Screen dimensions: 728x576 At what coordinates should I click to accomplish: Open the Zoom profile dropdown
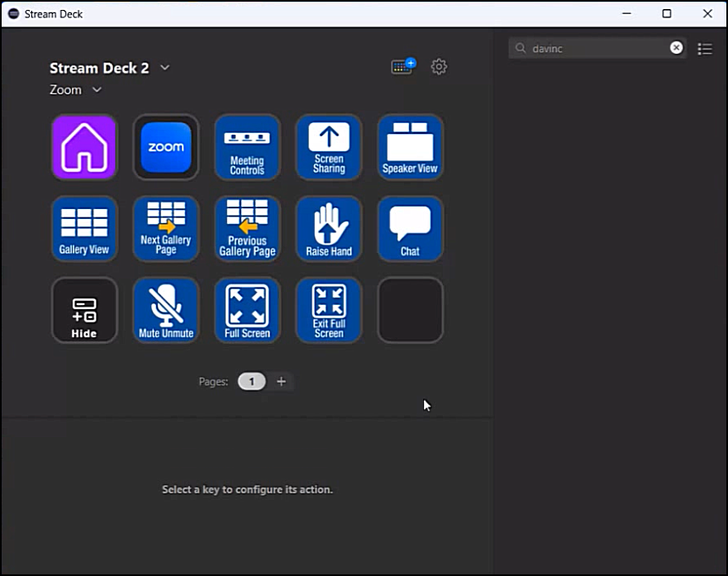coord(97,89)
